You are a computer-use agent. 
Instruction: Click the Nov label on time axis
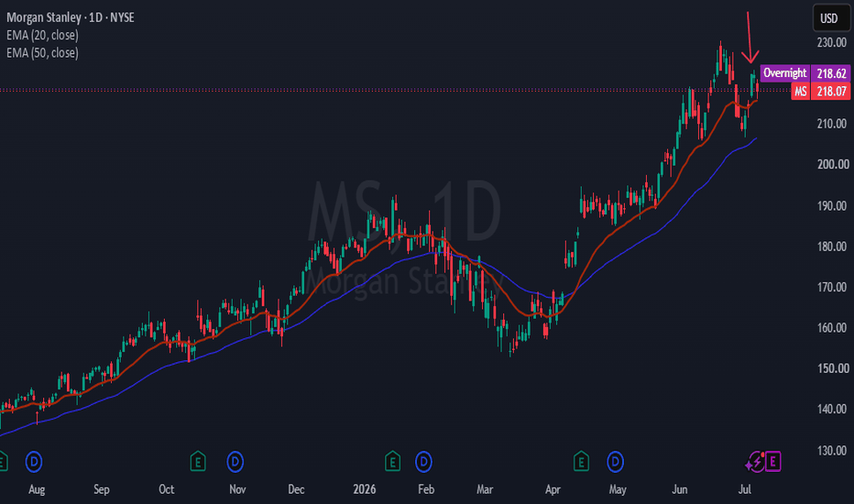(237, 489)
